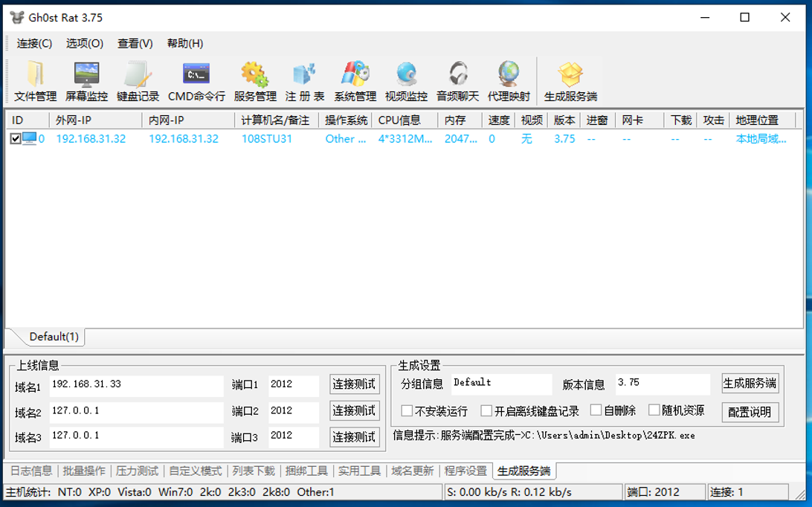Switch to the 日志信息 tab
This screenshot has width=812, height=507.
pyautogui.click(x=31, y=471)
